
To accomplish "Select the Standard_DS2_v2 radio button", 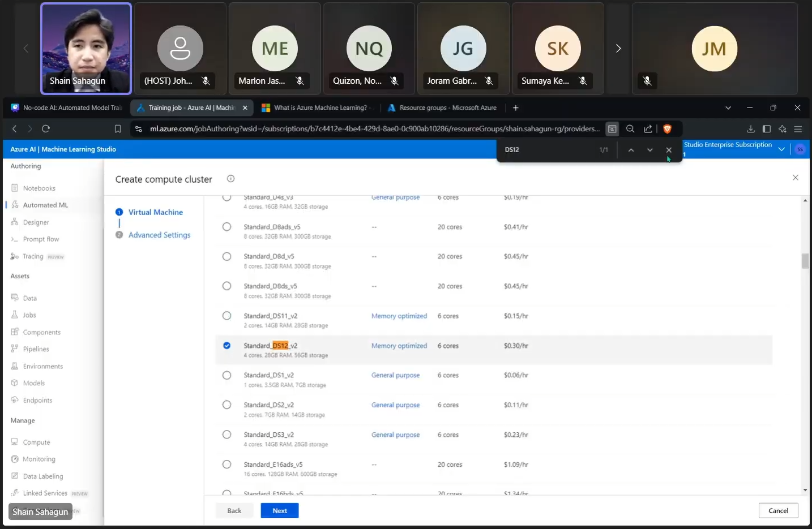I will tap(226, 405).
